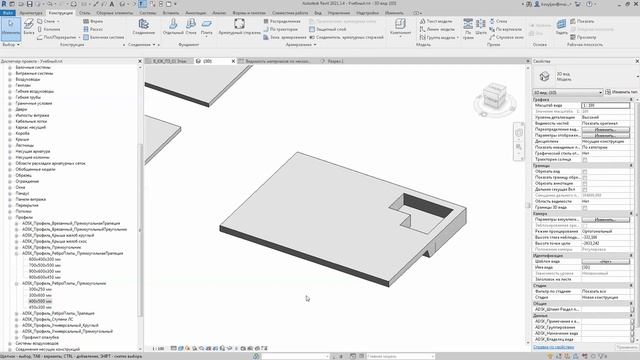The height and width of the screenshot is (360, 640).
Task: Collapse ADSK_Профиль_РеброПлиты_Прямоугольник node
Action: (17, 283)
